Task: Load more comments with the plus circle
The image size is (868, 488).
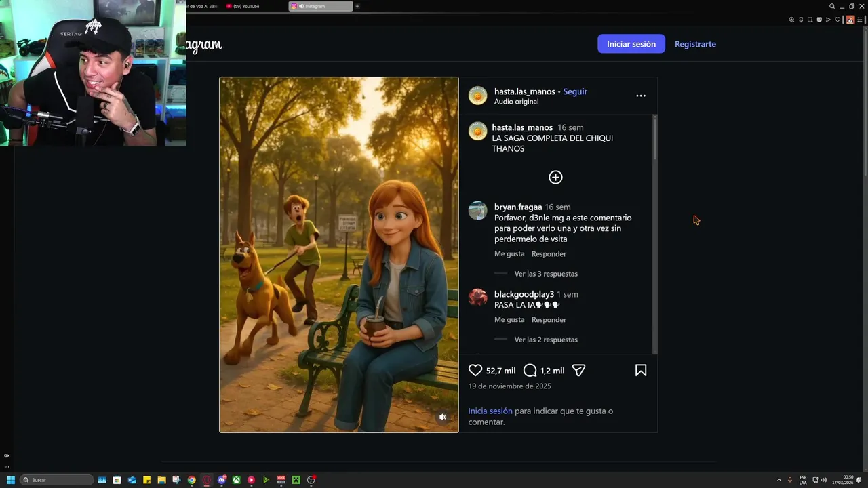Action: pos(555,178)
